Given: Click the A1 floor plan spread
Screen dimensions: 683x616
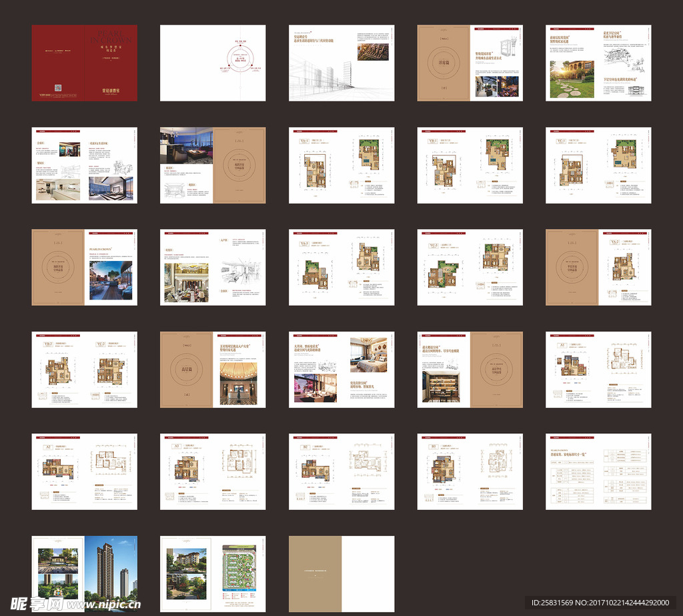Looking at the screenshot, I should tap(598, 370).
